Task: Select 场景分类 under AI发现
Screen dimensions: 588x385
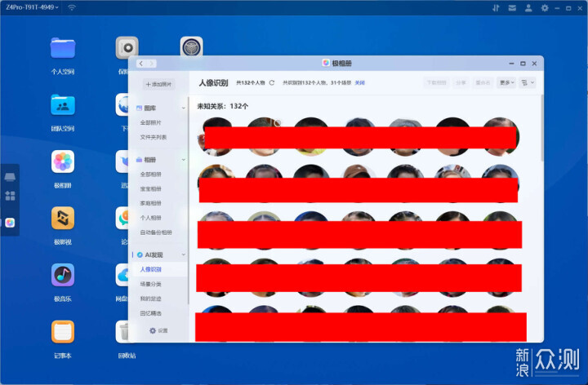Action: pos(151,284)
